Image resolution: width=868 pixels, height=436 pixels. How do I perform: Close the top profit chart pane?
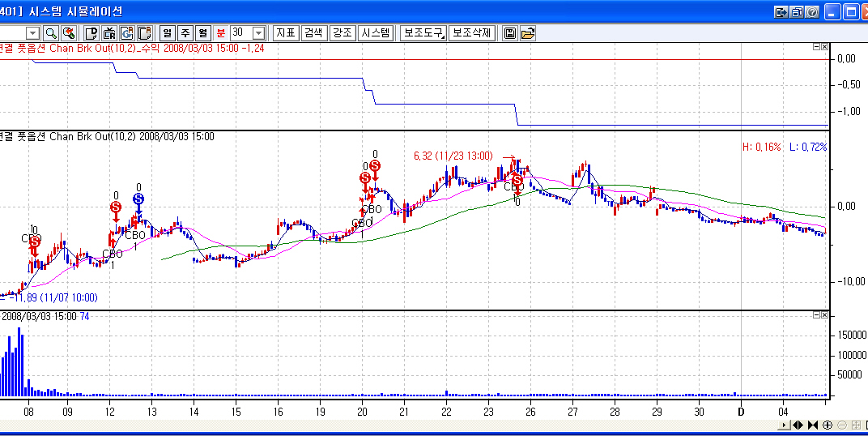pyautogui.click(x=824, y=47)
